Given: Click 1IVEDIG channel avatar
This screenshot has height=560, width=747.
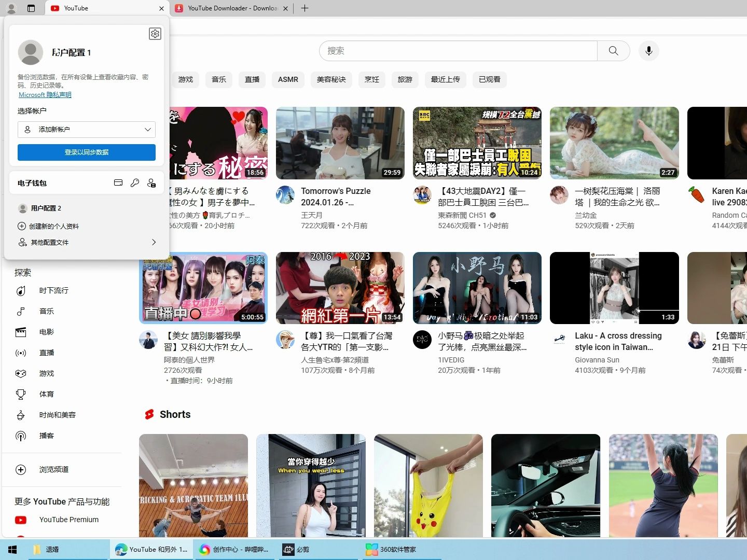Looking at the screenshot, I should tap(422, 340).
